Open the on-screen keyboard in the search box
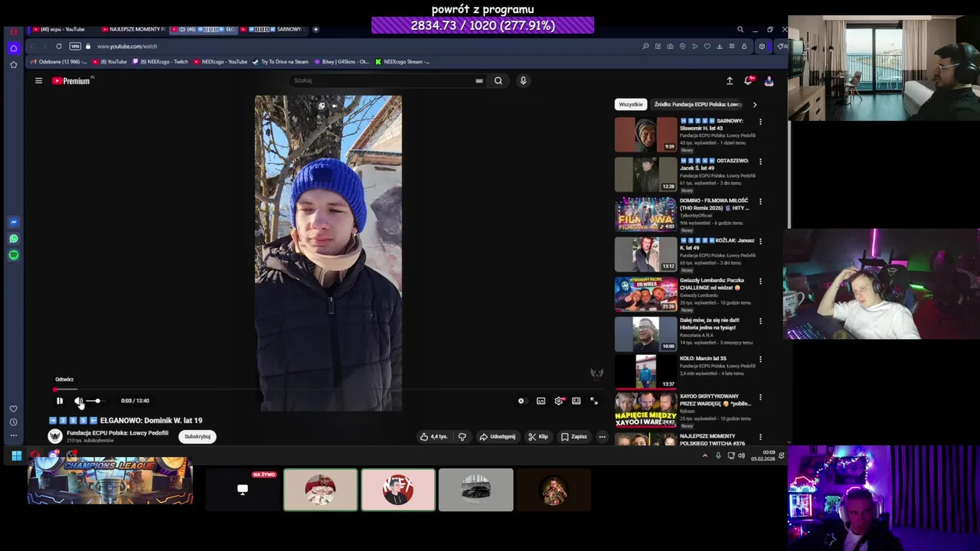 coord(479,80)
